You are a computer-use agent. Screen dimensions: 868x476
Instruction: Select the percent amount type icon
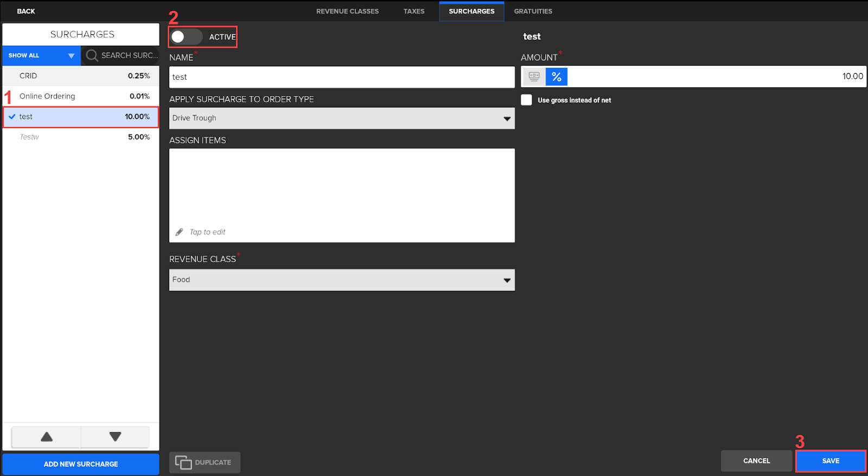(x=557, y=77)
